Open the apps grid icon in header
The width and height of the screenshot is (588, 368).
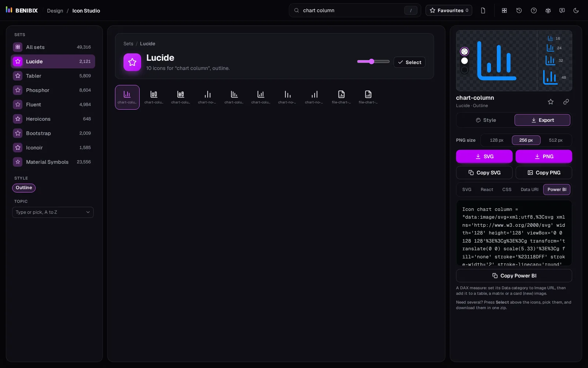[504, 11]
